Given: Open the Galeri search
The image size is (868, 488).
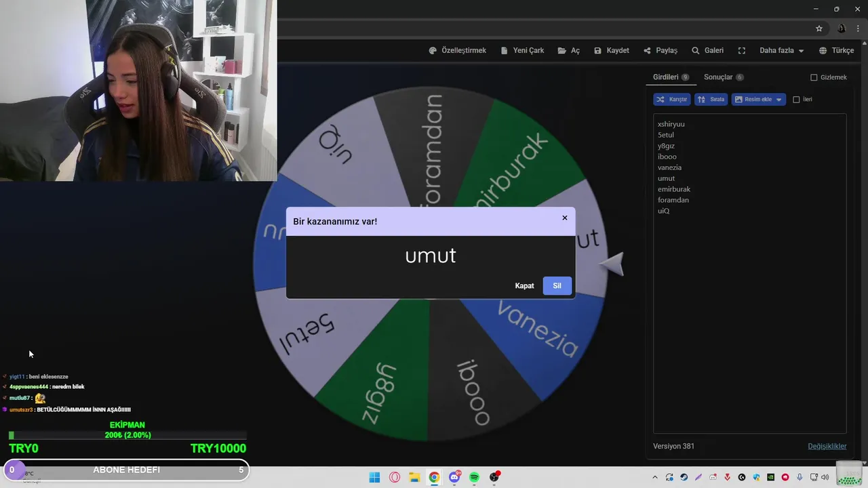Looking at the screenshot, I should (x=707, y=51).
